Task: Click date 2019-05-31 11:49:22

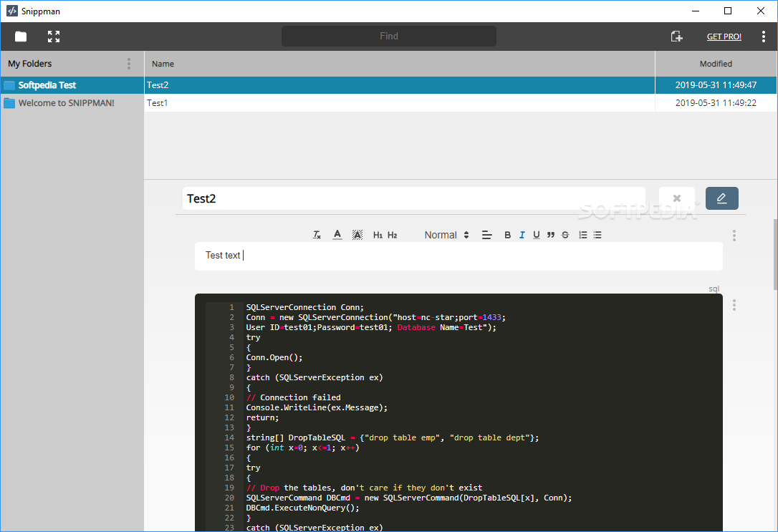Action: coord(716,102)
